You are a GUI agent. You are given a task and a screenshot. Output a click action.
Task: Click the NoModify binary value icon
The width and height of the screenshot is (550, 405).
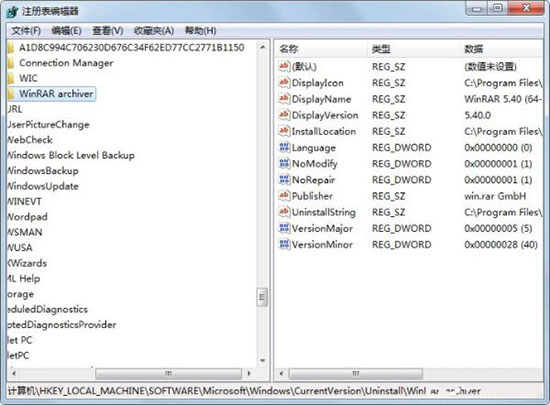coord(284,163)
